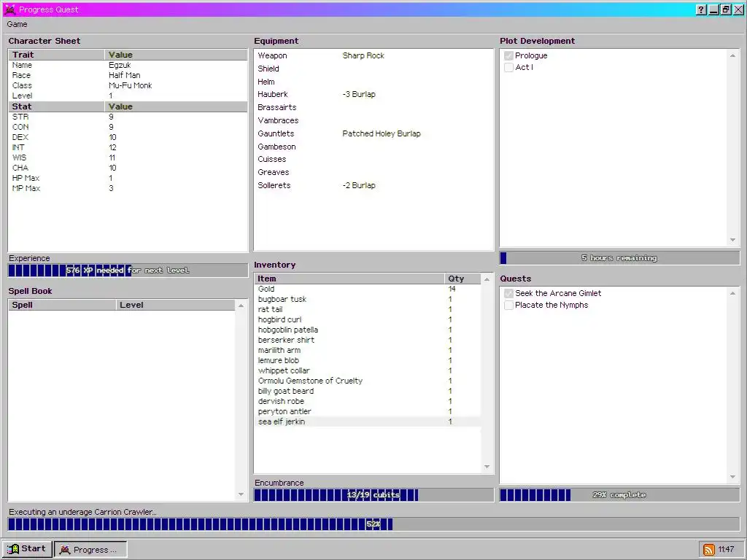The image size is (747, 560).
Task: Click the Level column header in Spell Book
Action: tap(175, 305)
